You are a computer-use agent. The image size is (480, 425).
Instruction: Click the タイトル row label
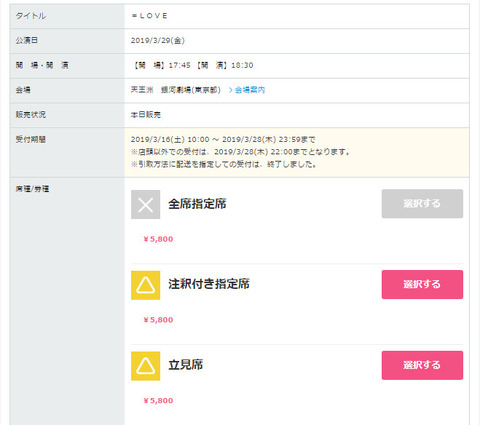31,16
